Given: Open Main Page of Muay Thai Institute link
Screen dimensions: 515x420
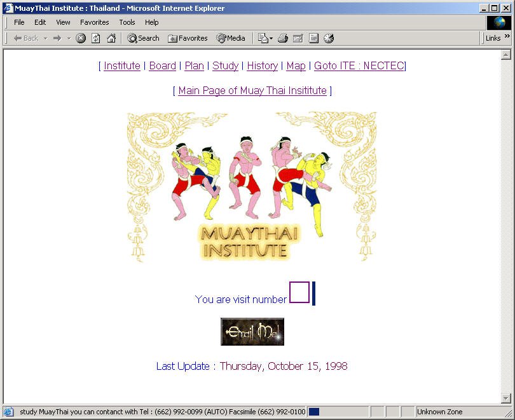Looking at the screenshot, I should [x=252, y=91].
